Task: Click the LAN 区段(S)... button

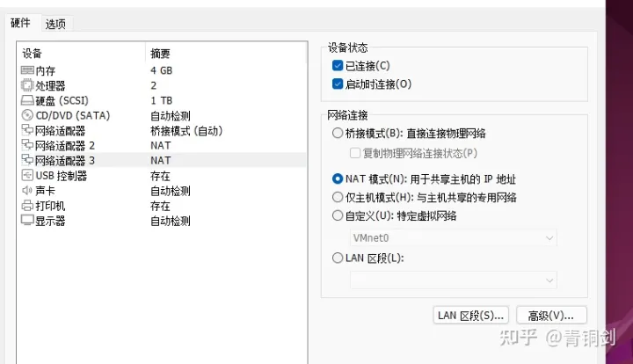Action: click(x=471, y=315)
